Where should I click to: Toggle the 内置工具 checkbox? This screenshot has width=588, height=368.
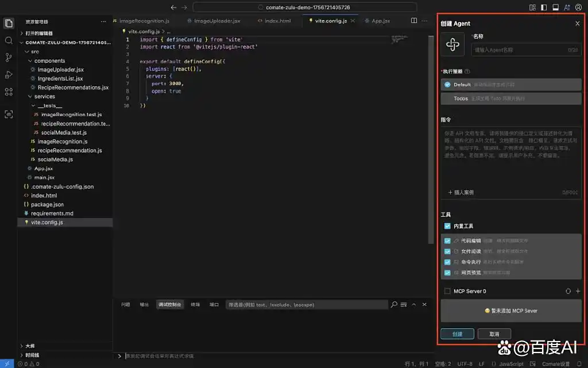[x=447, y=226]
